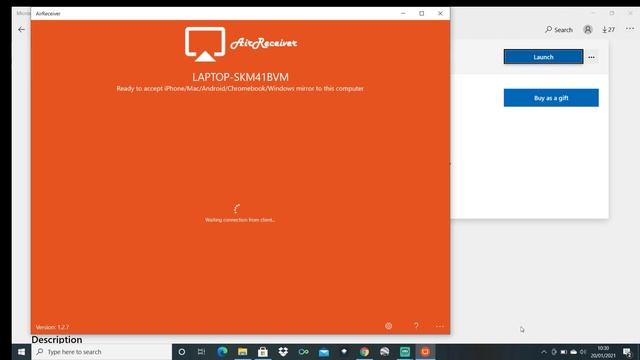Launch the app from the Store page
This screenshot has width=640, height=360.
pyautogui.click(x=543, y=57)
